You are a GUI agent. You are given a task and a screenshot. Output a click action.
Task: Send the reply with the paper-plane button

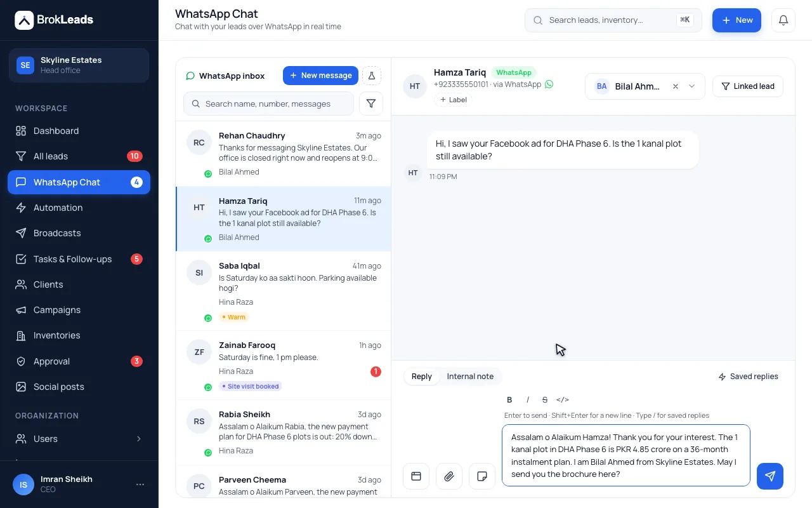[770, 476]
